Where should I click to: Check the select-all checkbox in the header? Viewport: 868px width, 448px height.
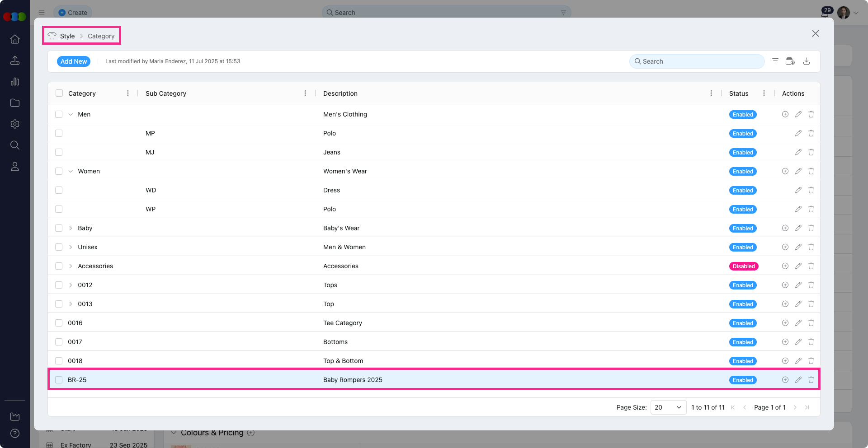59,93
